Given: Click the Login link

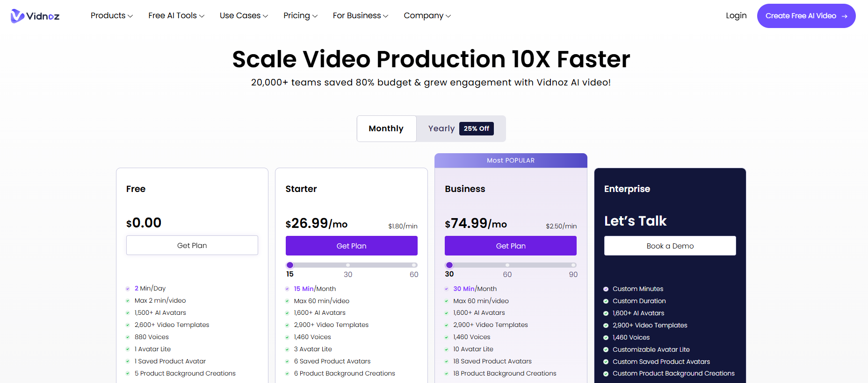Looking at the screenshot, I should [736, 15].
